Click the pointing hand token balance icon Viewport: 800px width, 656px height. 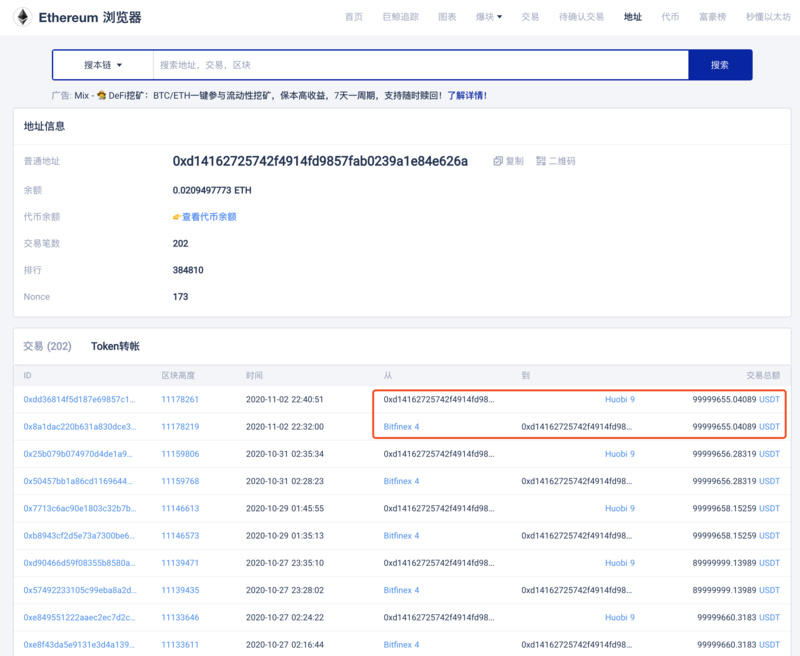(177, 216)
